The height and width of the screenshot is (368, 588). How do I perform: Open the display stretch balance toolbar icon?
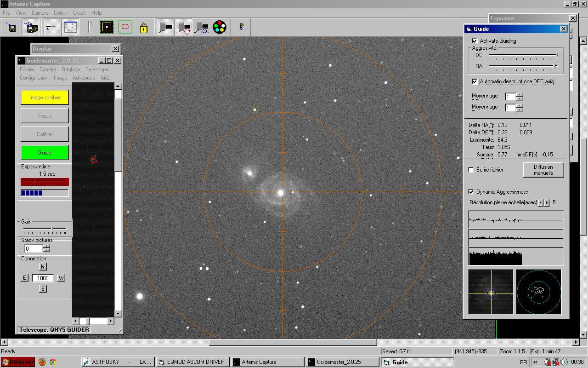point(51,28)
